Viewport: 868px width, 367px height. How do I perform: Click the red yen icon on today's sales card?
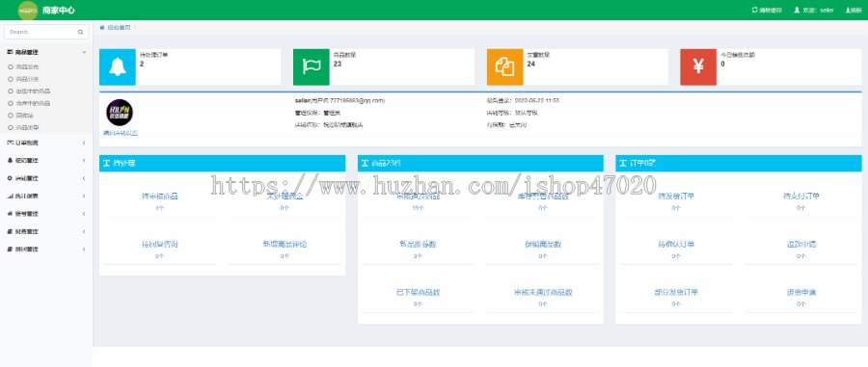click(698, 66)
